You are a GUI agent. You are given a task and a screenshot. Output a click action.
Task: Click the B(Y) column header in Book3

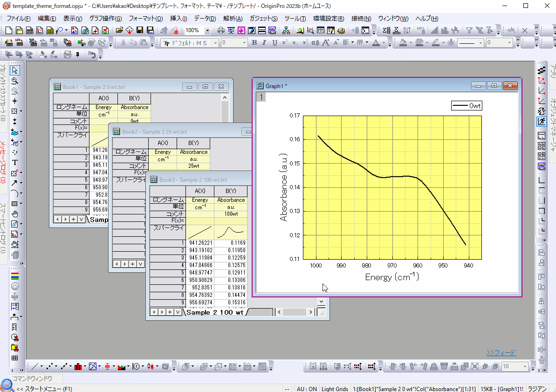click(231, 191)
